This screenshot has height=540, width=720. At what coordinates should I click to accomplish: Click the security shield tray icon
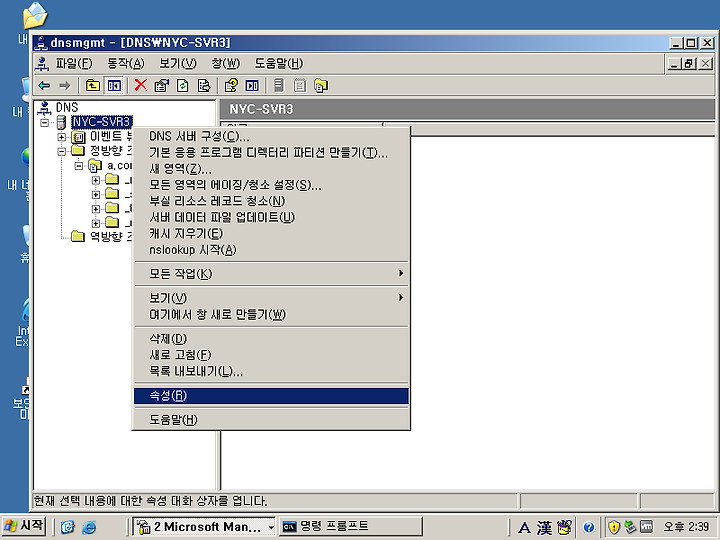(x=613, y=527)
